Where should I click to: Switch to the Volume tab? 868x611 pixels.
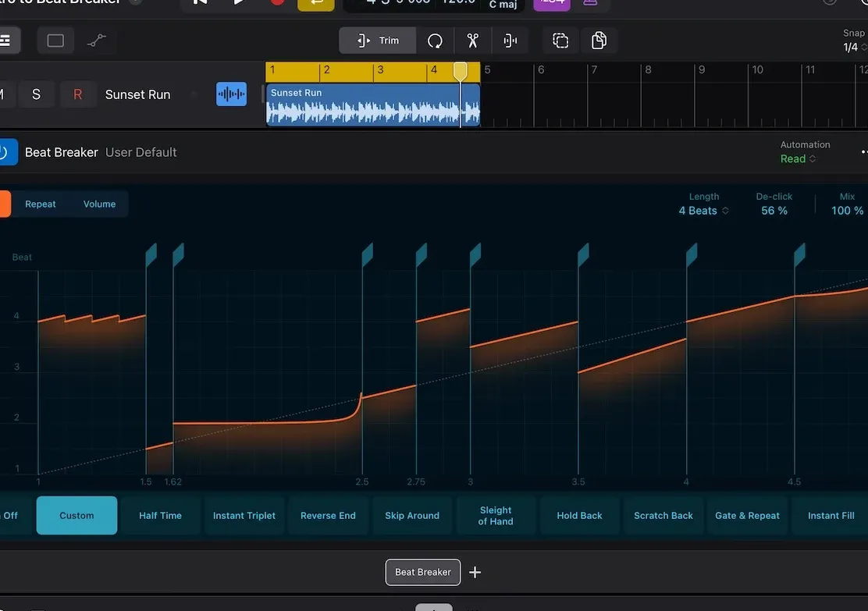pos(99,204)
